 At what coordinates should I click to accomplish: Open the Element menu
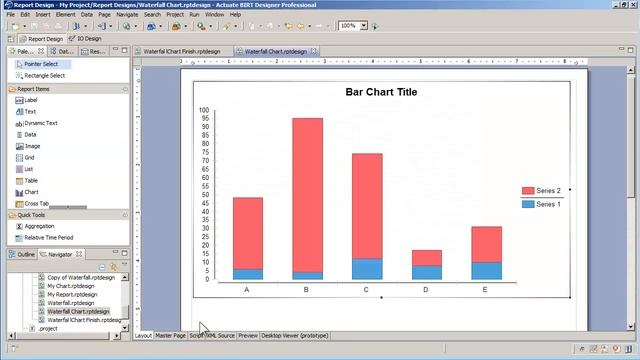(65, 15)
